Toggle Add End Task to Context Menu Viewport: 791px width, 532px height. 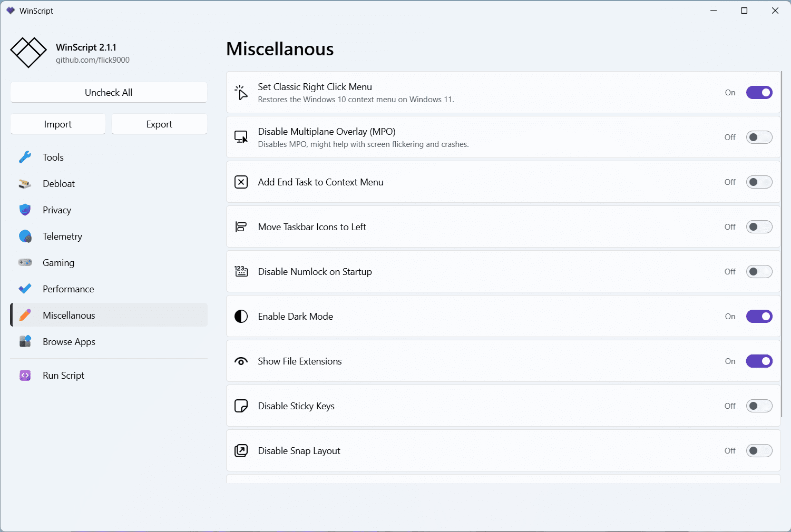[759, 182]
